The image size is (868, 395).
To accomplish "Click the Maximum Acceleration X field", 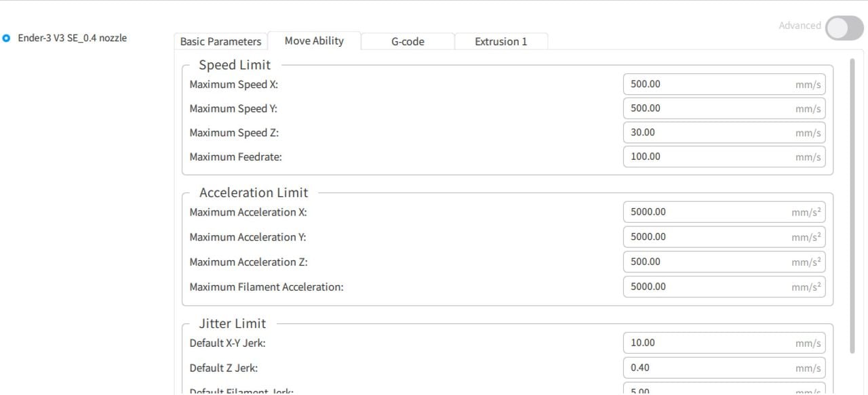I will 705,212.
